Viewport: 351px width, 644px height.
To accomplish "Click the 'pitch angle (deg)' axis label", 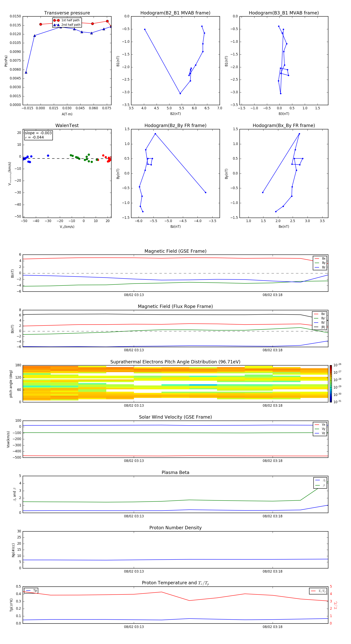I will tap(11, 384).
